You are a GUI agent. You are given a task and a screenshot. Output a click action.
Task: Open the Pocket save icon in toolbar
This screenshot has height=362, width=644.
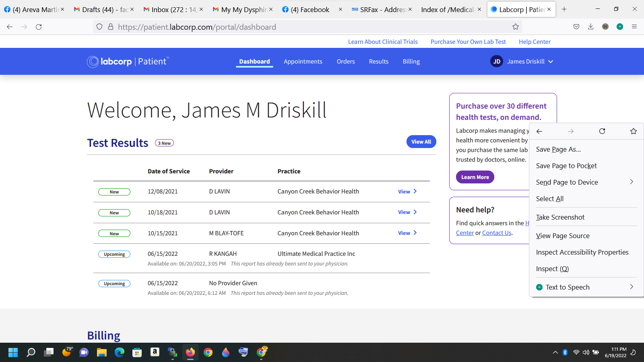pyautogui.click(x=576, y=27)
